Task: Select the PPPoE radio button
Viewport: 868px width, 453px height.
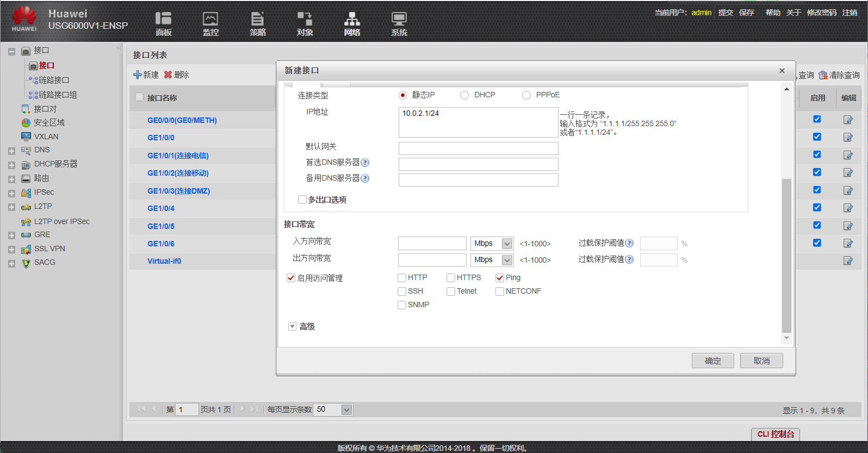Action: [526, 95]
